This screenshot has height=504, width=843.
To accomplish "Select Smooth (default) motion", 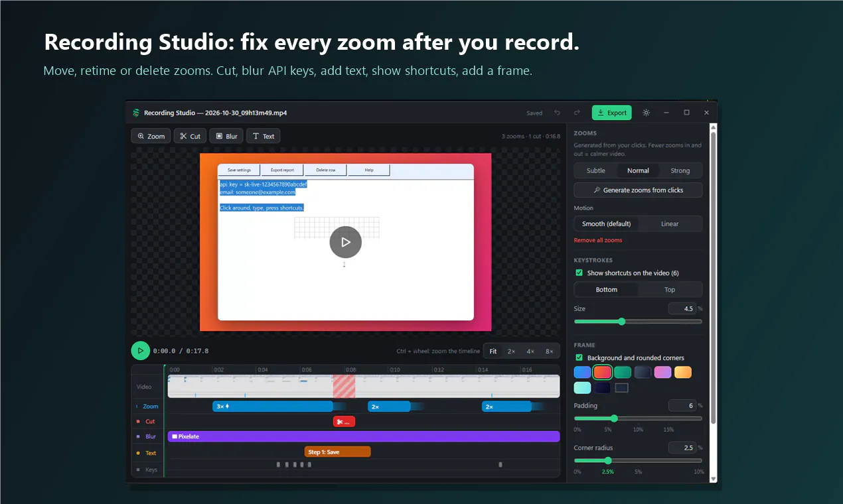I will coord(606,223).
